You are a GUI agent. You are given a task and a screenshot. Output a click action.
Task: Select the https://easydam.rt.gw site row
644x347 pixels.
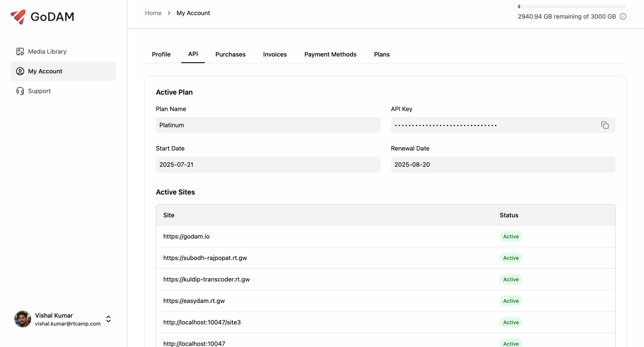(x=194, y=301)
